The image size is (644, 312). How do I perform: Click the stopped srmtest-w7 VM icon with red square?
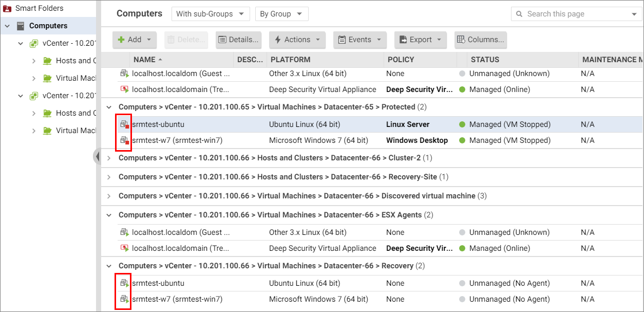(124, 140)
